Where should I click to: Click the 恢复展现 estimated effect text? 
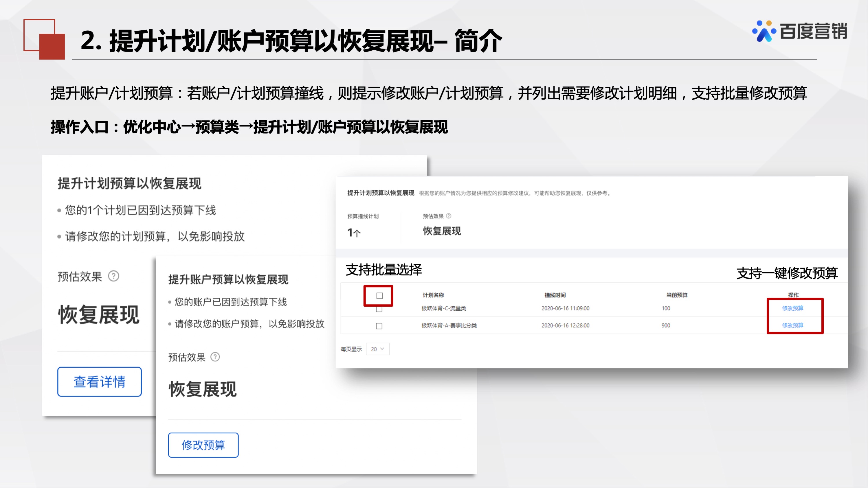442,231
